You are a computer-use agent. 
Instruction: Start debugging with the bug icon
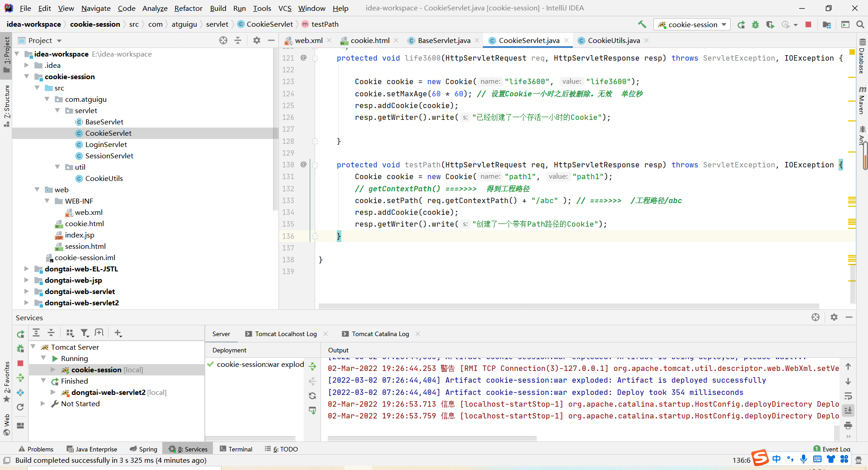[x=755, y=24]
